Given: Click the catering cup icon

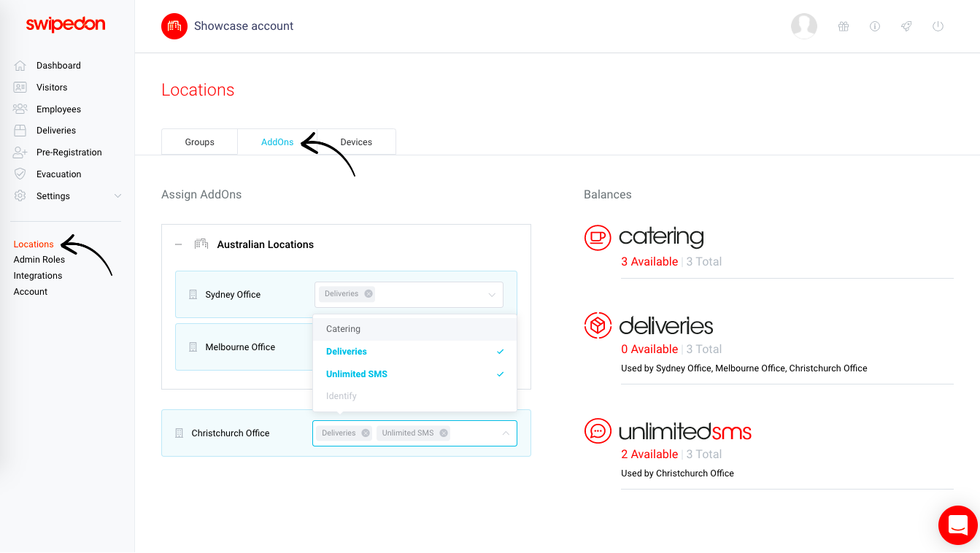Looking at the screenshot, I should click(x=598, y=237).
